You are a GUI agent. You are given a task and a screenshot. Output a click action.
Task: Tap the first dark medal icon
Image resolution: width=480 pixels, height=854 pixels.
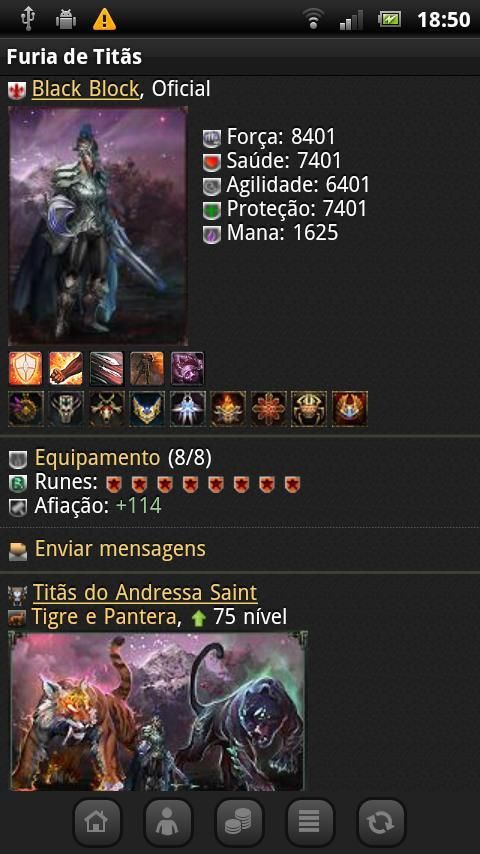(26, 408)
